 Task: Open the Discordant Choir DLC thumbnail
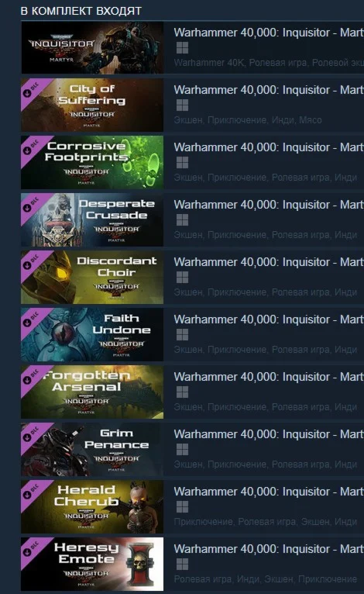92,278
